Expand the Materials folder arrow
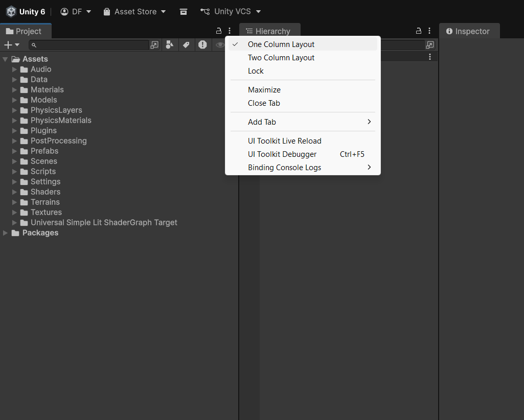This screenshot has height=420, width=524. [x=14, y=89]
